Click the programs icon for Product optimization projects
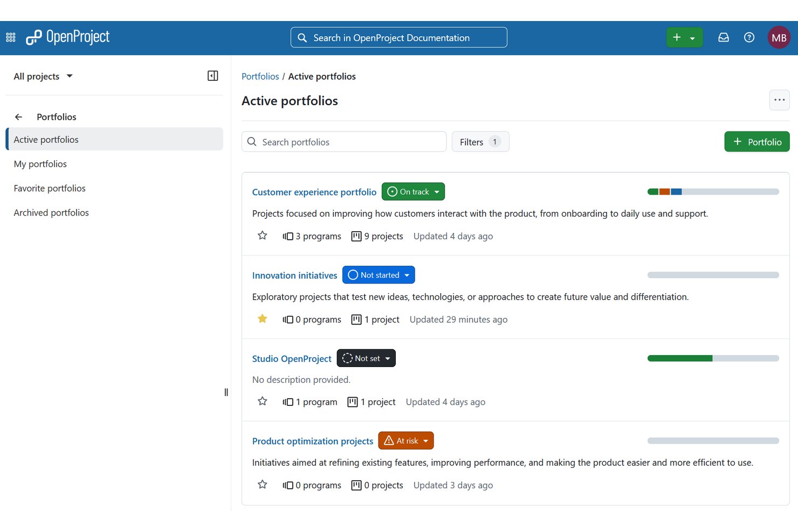Image resolution: width=798 pixels, height=532 pixels. (x=288, y=485)
